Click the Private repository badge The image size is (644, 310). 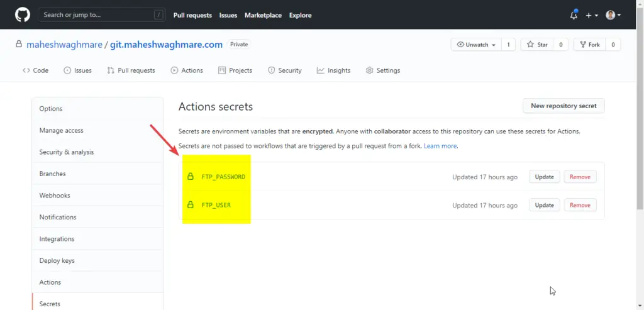pyautogui.click(x=239, y=45)
